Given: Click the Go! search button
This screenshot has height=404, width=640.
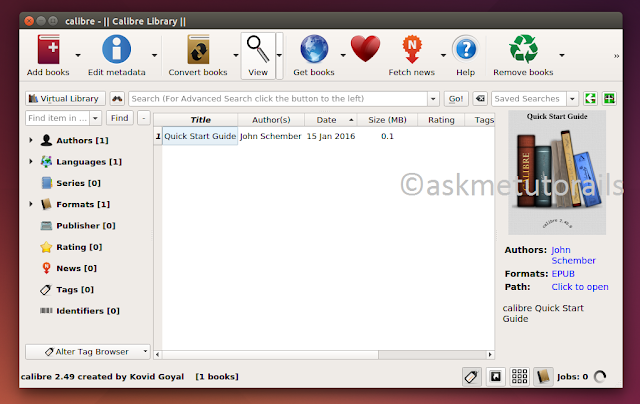Looking at the screenshot, I should tap(456, 98).
